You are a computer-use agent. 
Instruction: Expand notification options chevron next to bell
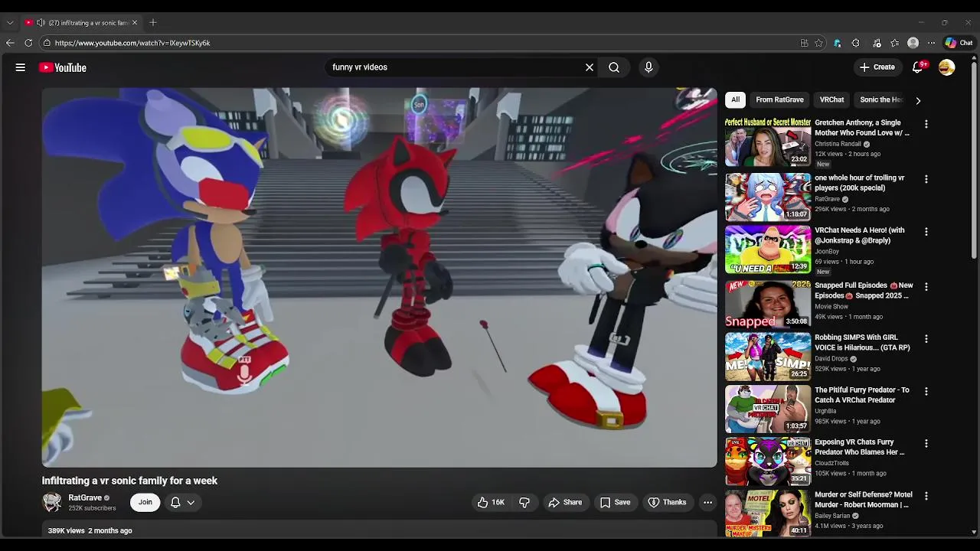[191, 502]
